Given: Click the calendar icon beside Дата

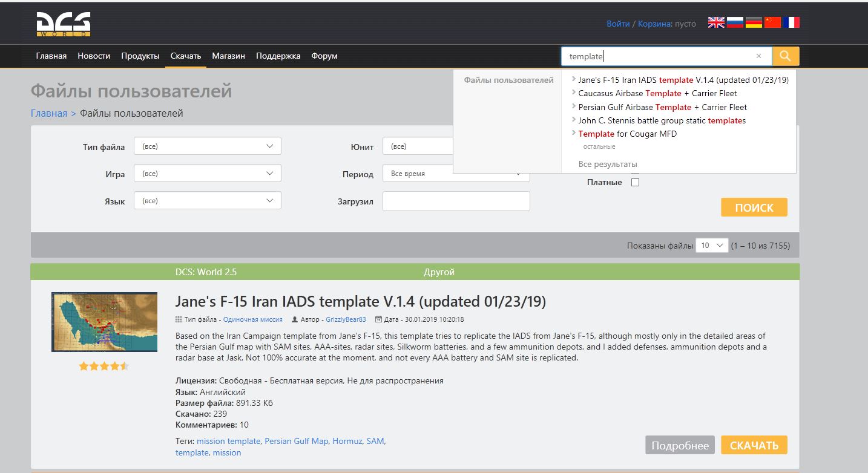Looking at the screenshot, I should tap(378, 319).
